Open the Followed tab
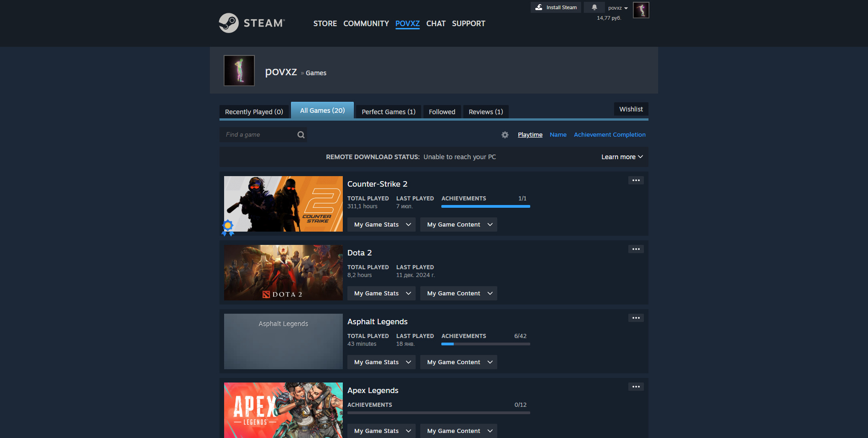The image size is (868, 438). coord(442,112)
